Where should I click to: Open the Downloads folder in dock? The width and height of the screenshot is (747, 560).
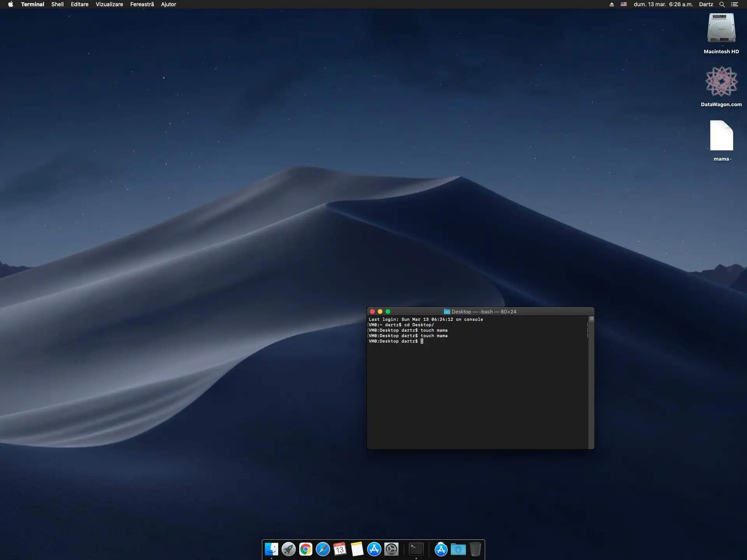(458, 549)
